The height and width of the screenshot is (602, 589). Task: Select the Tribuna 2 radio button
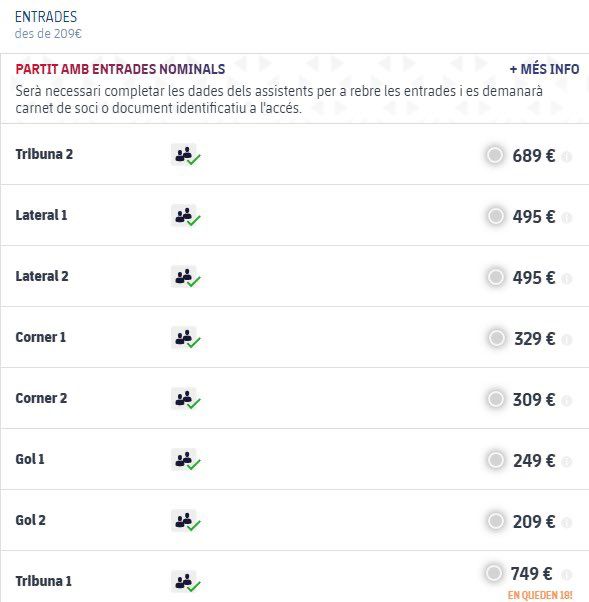(x=495, y=155)
